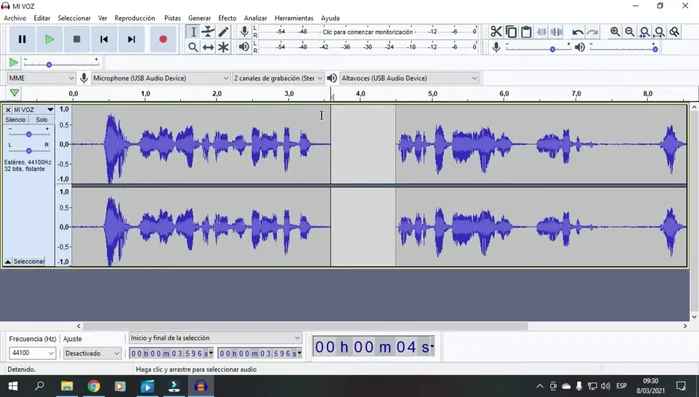Open the Efecto menu
The height and width of the screenshot is (397, 699).
[227, 18]
